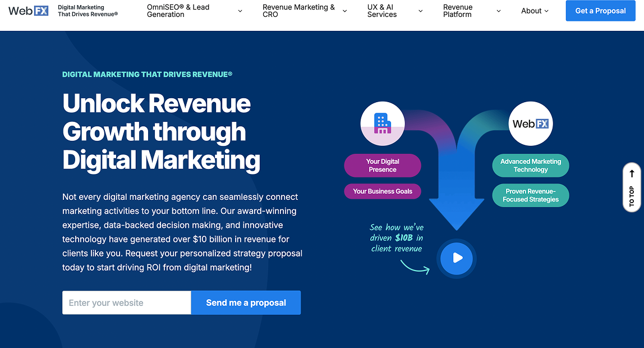
Task: Open the Revenue Marketing & CRO menu
Action: (300, 11)
